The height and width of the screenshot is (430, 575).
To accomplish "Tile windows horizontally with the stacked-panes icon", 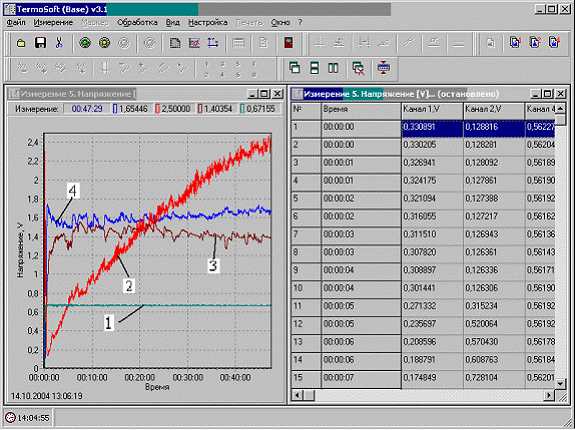I will tap(314, 68).
